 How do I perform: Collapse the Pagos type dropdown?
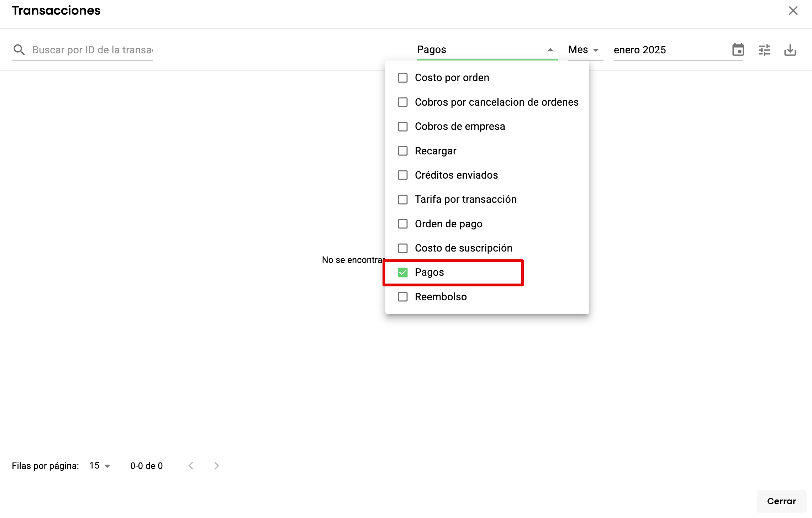(x=550, y=50)
